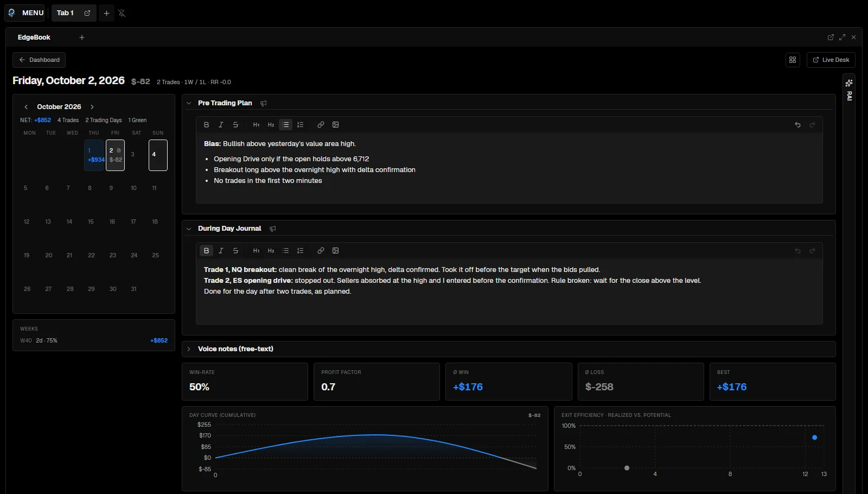
Task: Apply H1 heading in Pre Trading Plan toolbar
Action: [256, 125]
